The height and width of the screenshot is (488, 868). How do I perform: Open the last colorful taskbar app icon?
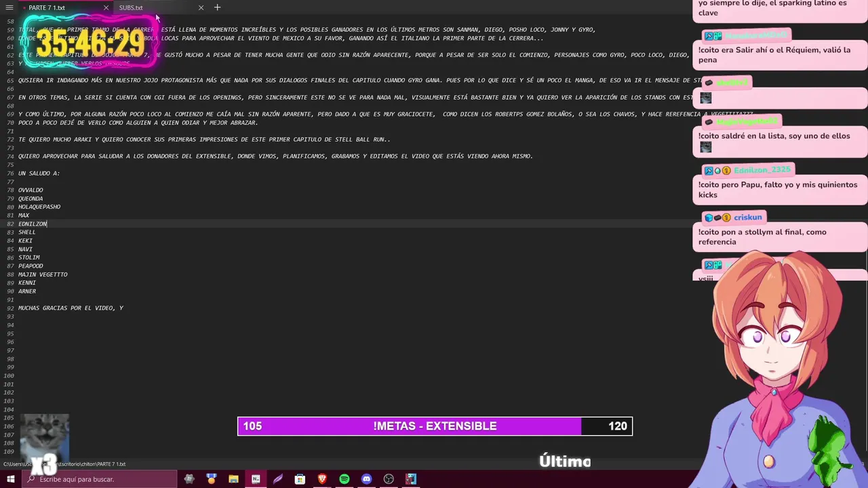[411, 479]
